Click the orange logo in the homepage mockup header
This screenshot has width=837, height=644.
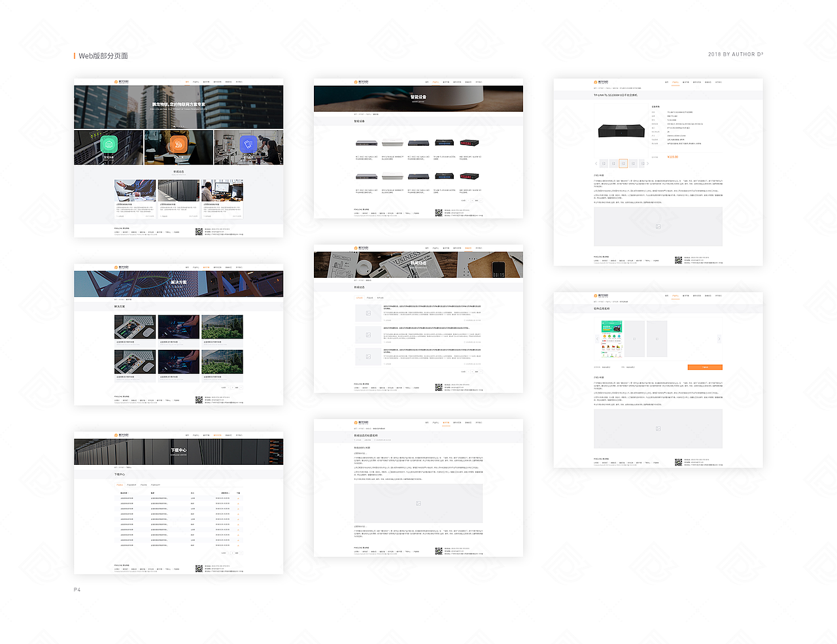point(122,82)
